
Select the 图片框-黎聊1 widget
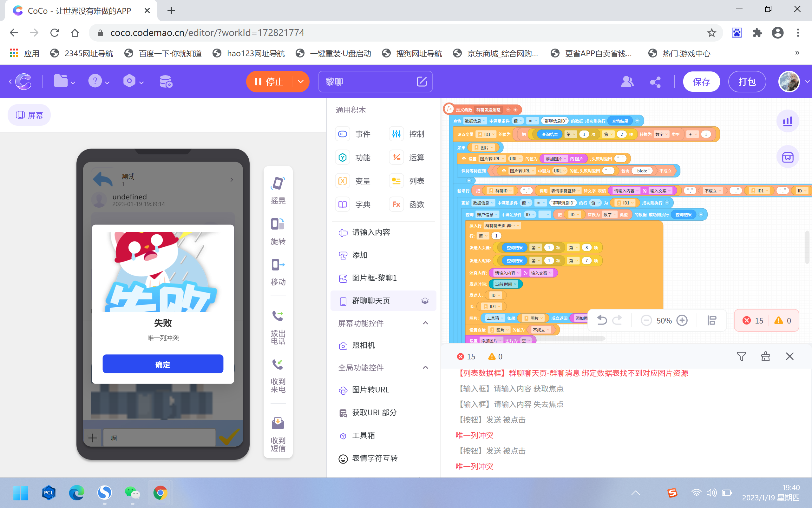(x=383, y=278)
